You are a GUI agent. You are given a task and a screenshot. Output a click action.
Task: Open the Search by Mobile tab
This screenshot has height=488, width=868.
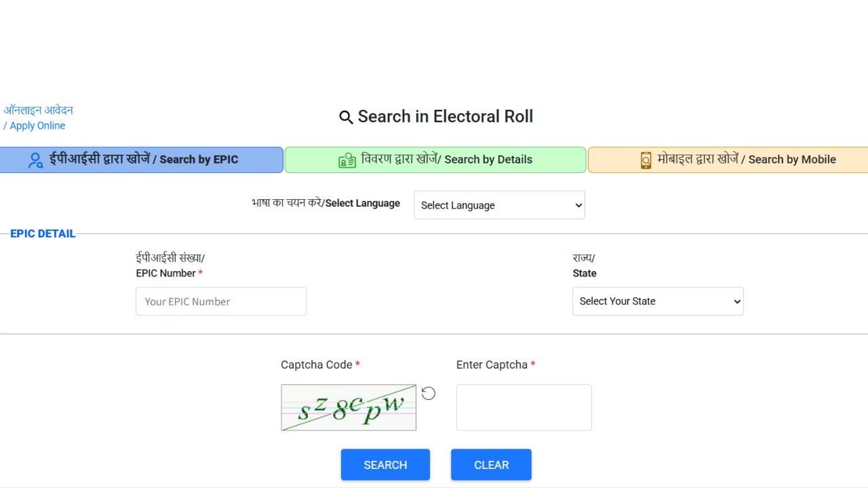tap(746, 160)
